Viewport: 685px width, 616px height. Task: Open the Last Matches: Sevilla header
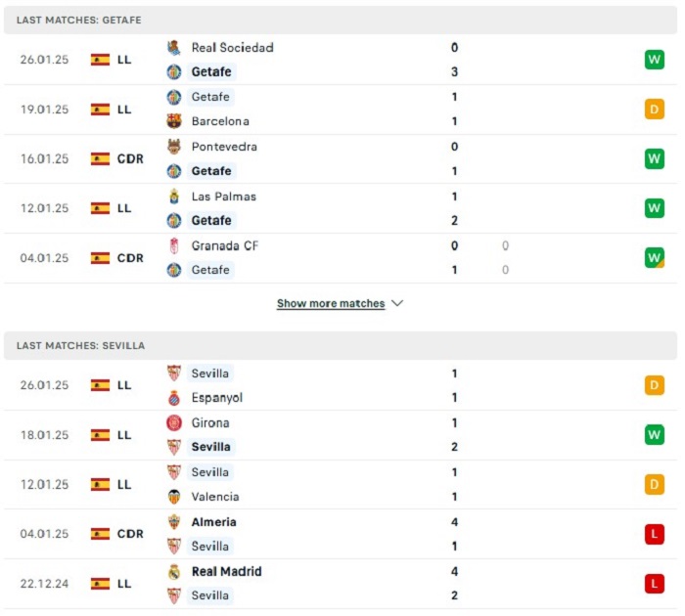pos(341,345)
